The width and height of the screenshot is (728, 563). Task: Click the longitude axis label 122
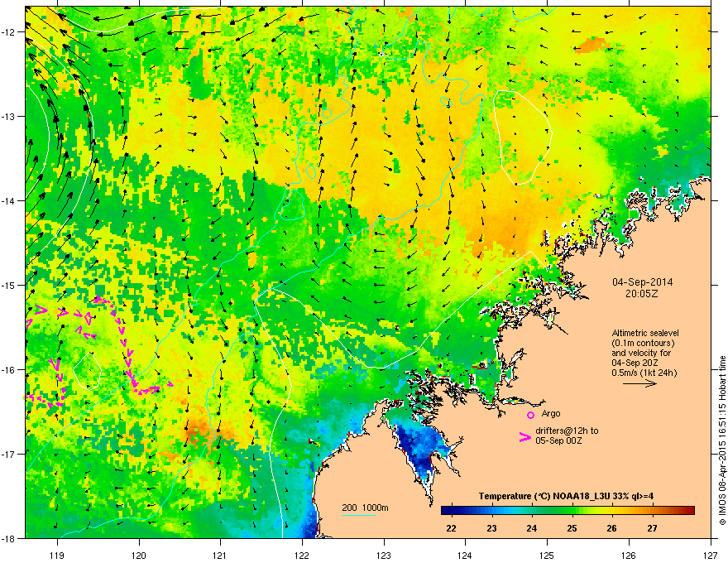[302, 555]
